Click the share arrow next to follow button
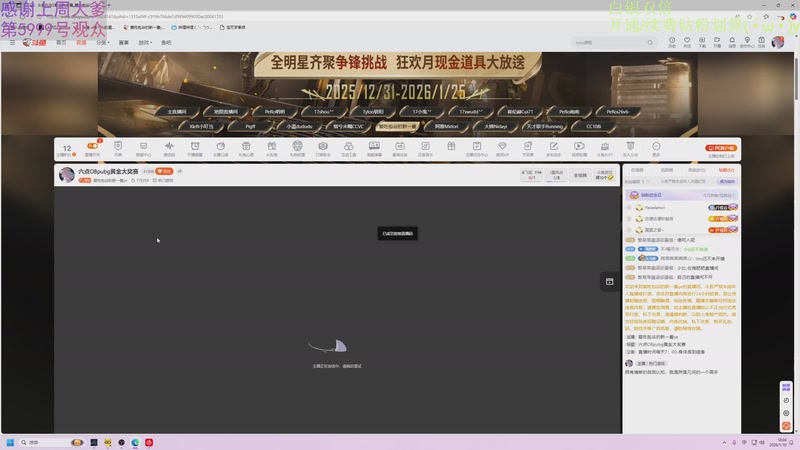This screenshot has height=450, width=800. point(180,171)
